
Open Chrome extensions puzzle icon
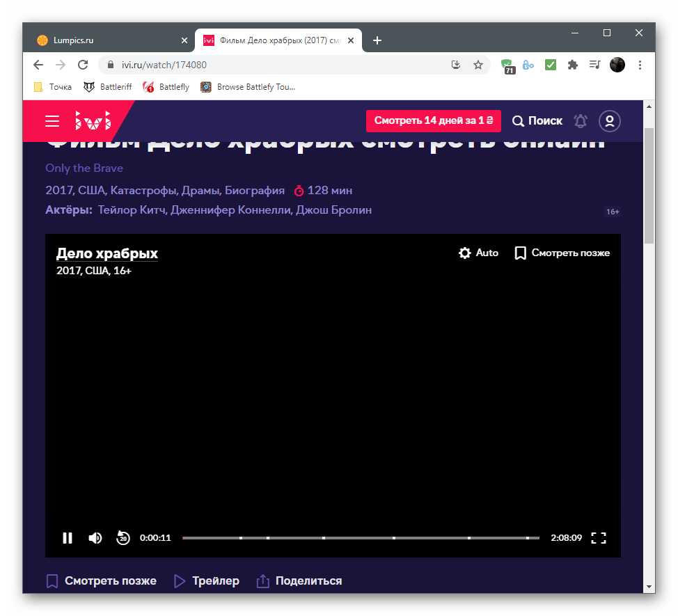pos(573,65)
